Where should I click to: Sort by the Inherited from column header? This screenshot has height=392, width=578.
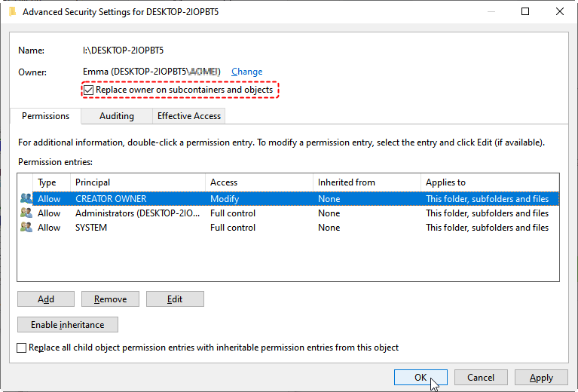366,182
